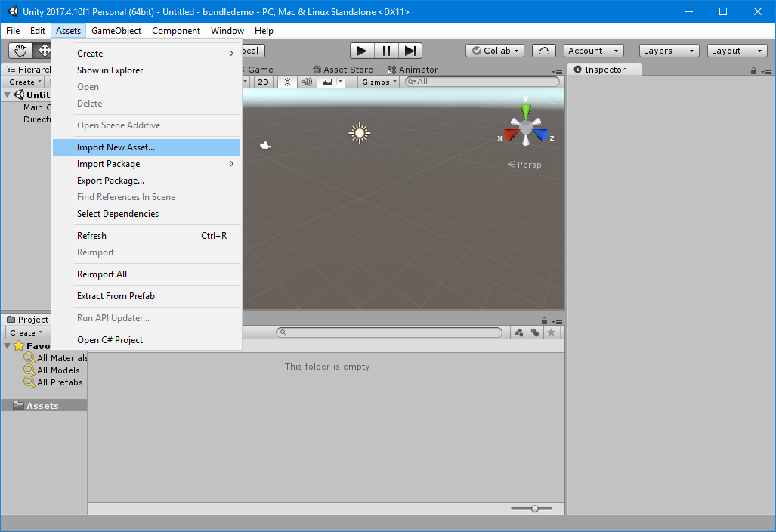Choose Reimport All
Viewport: 776px width, 532px height.
point(147,274)
